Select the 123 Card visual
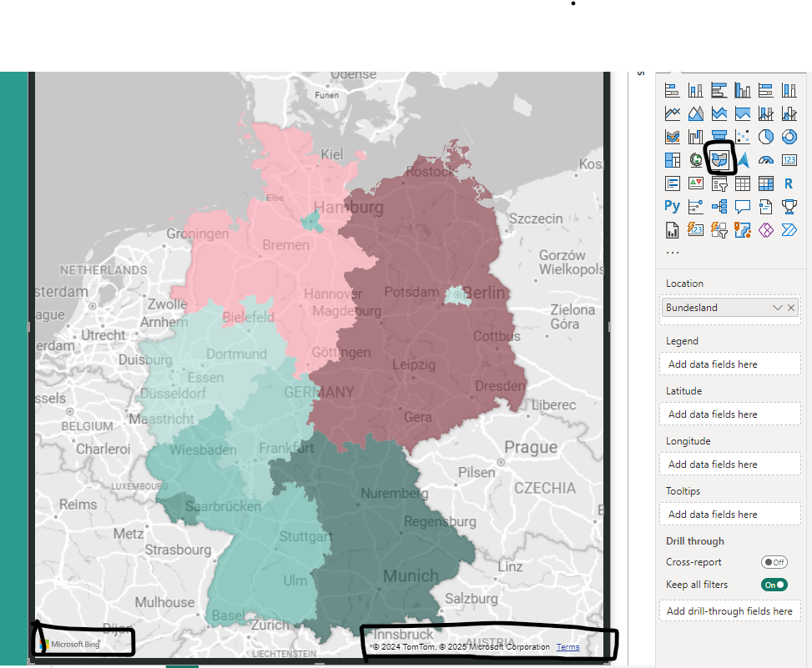The width and height of the screenshot is (812, 668). coord(789,160)
